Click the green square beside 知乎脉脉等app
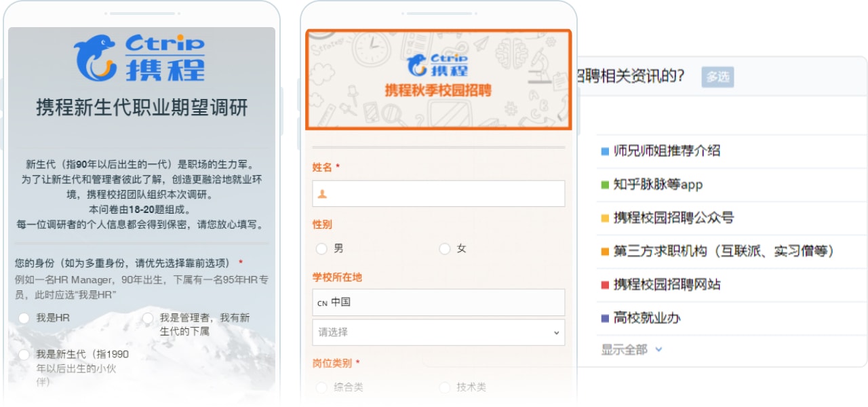This screenshot has width=868, height=407. 605,185
